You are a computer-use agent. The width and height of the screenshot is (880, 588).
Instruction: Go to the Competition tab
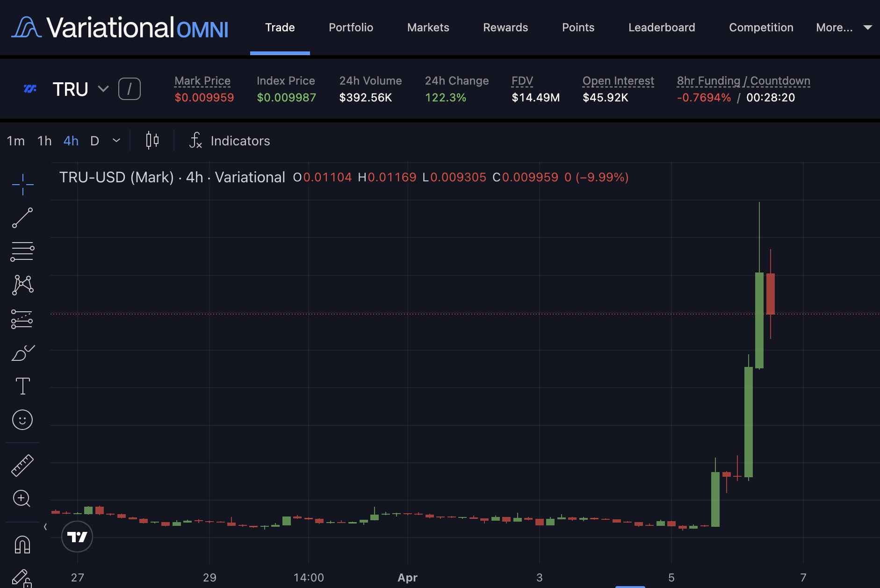tap(761, 28)
